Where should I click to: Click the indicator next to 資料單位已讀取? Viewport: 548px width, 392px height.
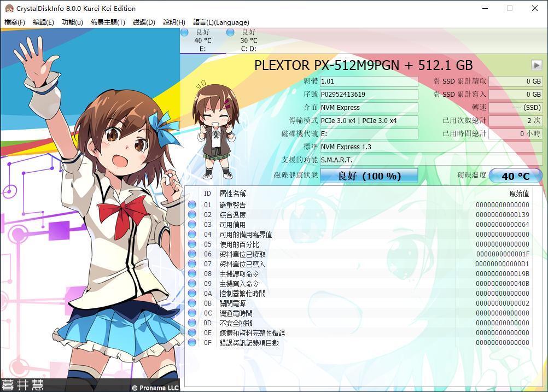[193, 254]
